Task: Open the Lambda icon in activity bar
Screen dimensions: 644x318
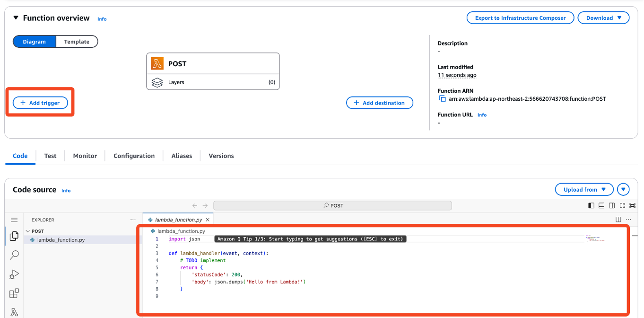Action: 14,312
